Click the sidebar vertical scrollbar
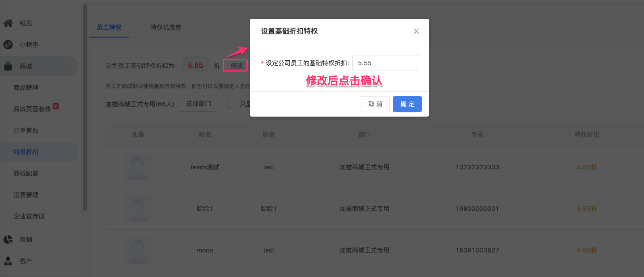The height and width of the screenshot is (277, 644). [85, 107]
